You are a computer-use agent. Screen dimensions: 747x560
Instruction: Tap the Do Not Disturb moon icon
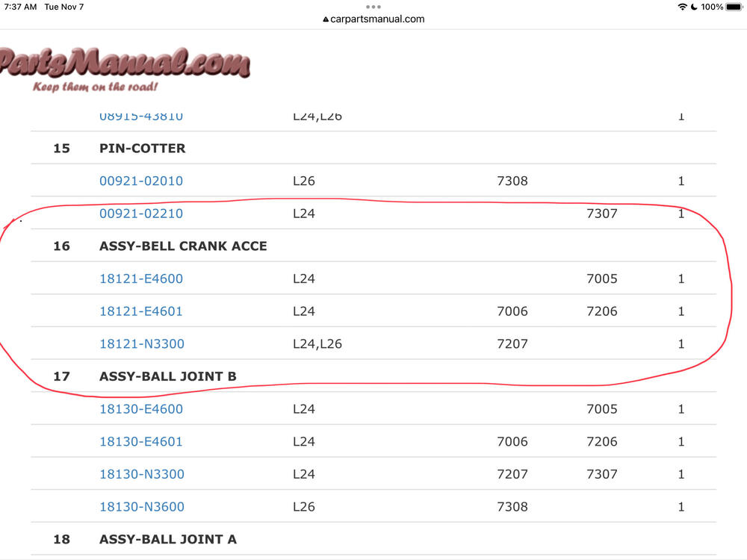coord(694,7)
